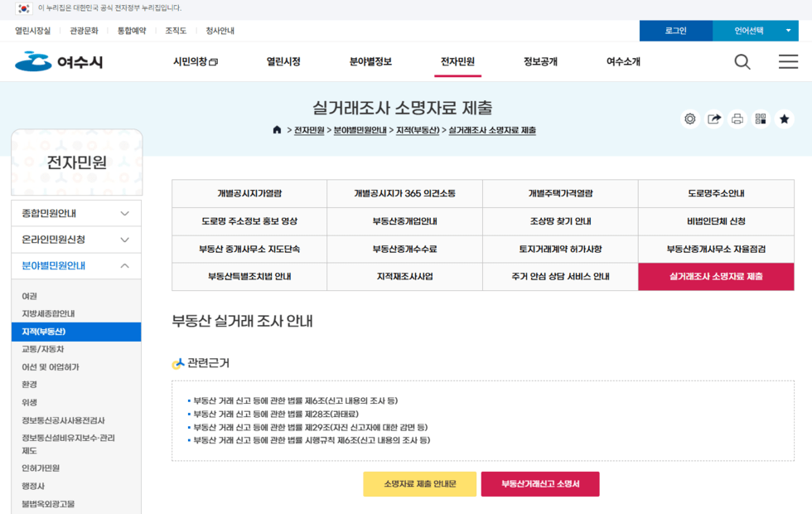This screenshot has height=514, width=812.
Task: Click the settings gear icon under title
Action: [x=689, y=119]
